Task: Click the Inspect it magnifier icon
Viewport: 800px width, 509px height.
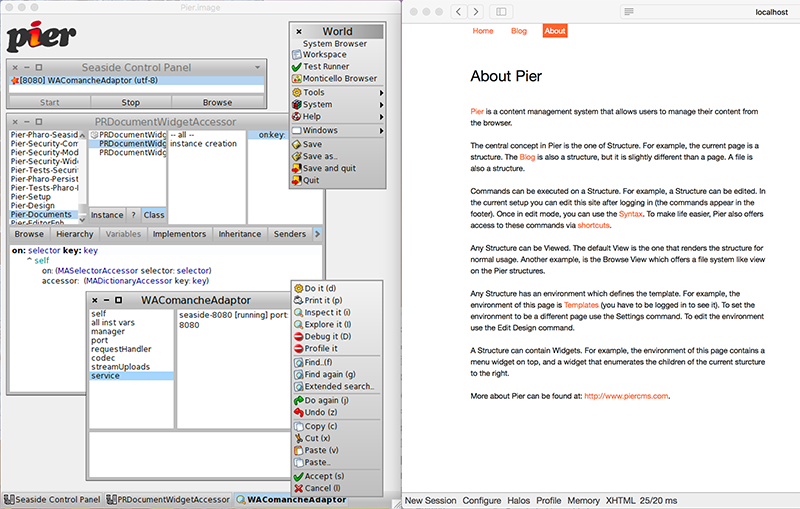Action: point(299,313)
